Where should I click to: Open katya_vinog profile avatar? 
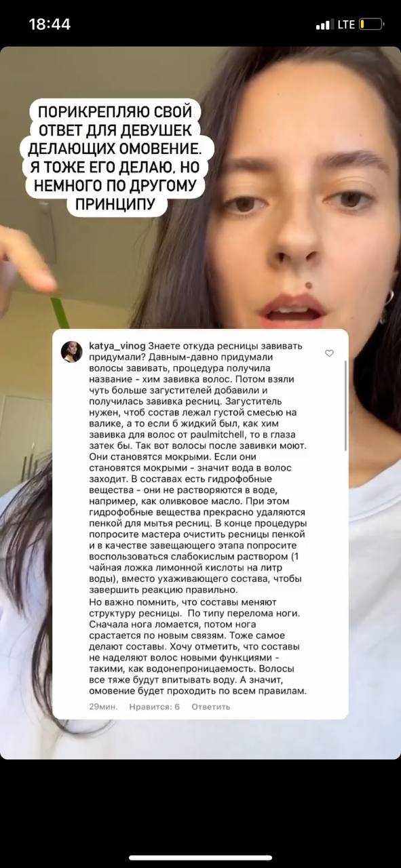(72, 351)
